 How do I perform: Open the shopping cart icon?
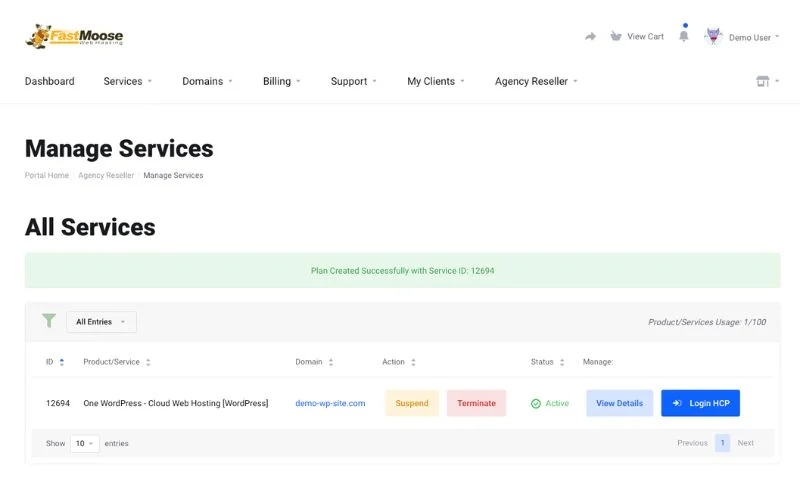(616, 36)
